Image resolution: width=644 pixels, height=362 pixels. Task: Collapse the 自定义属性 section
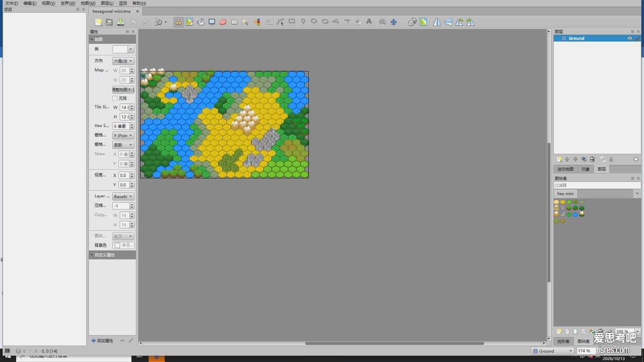(x=91, y=255)
